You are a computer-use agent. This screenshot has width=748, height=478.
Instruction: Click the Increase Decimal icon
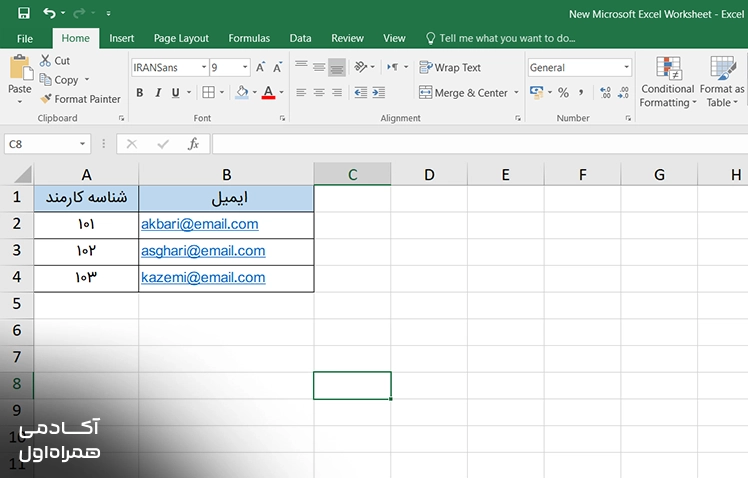[605, 93]
